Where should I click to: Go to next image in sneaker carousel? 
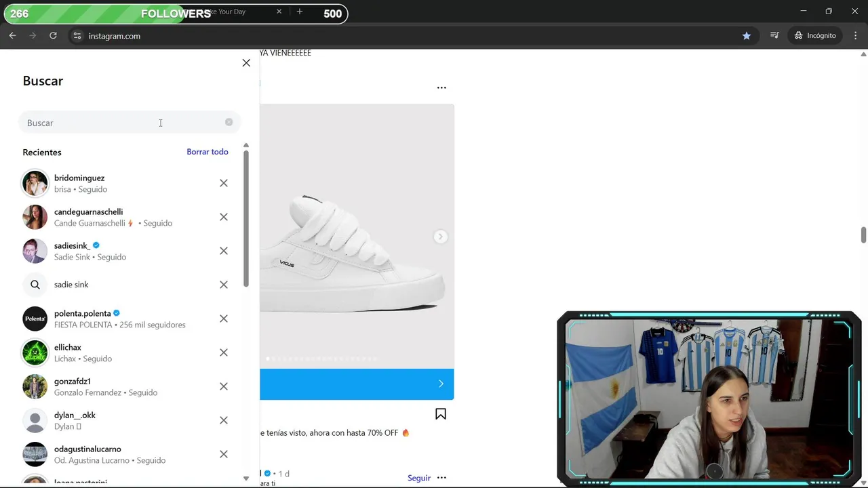click(x=440, y=237)
